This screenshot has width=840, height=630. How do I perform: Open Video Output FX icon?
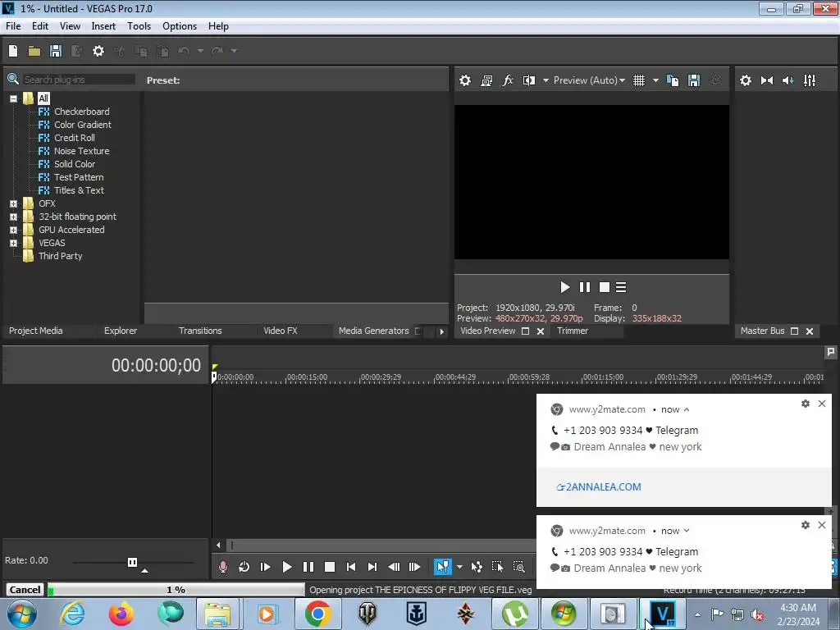507,80
